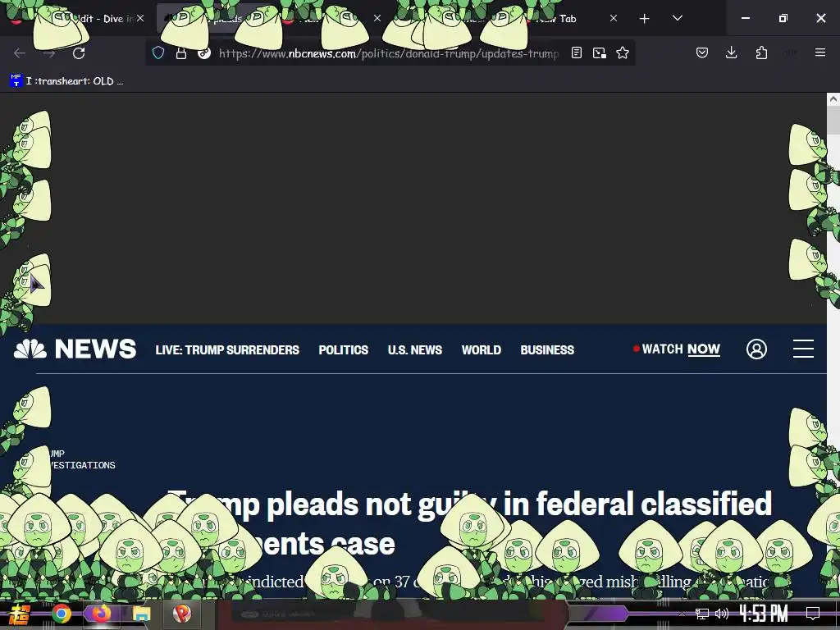Open the red P app in taskbar
This screenshot has width=840, height=630.
pyautogui.click(x=181, y=614)
